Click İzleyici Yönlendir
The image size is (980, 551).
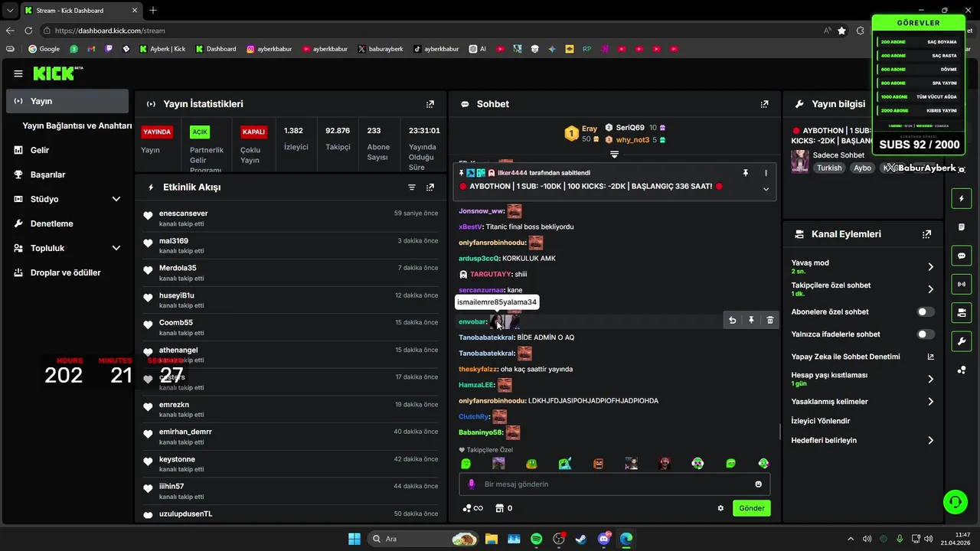click(x=821, y=421)
